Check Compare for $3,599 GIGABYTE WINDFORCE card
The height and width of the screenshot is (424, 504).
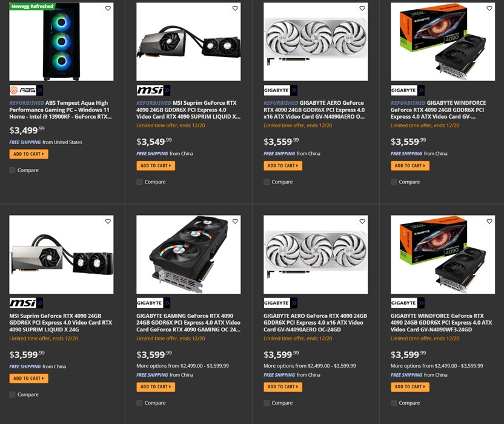pos(394,403)
